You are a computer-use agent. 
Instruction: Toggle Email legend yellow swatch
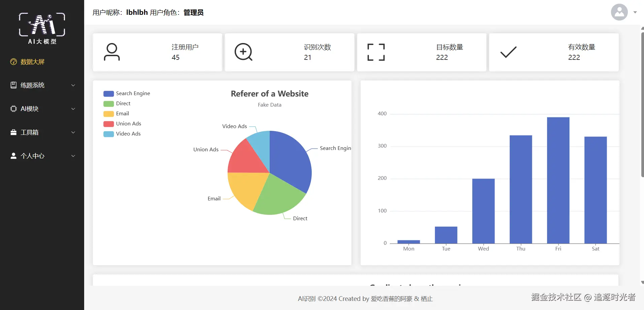108,114
